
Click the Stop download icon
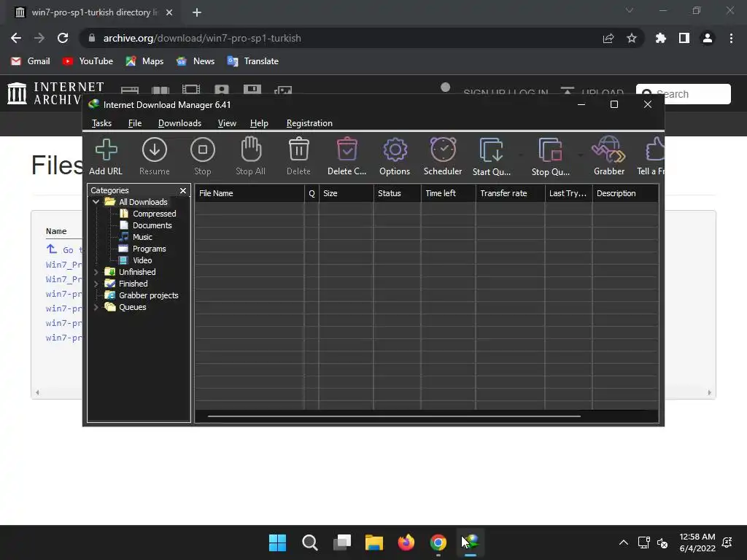click(x=203, y=156)
